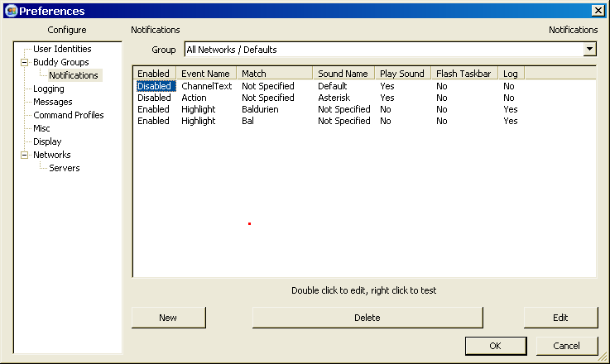This screenshot has height=364, width=610.
Task: Select Servers under Networks
Action: coord(65,168)
